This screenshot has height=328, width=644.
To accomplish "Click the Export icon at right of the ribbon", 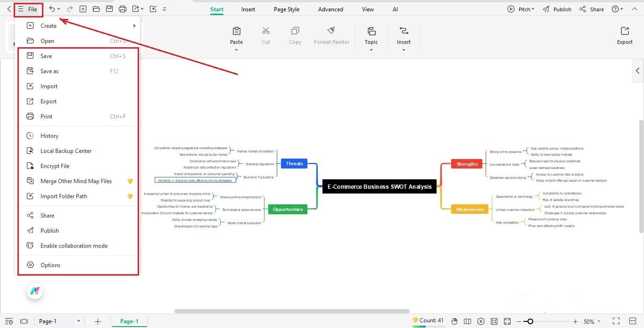I will 625,31.
